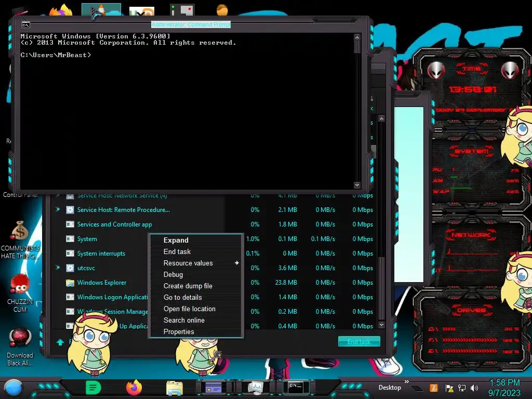This screenshot has width=532, height=399.
Task: Click the Windows Explorer folder icon in process list
Action: [70, 283]
